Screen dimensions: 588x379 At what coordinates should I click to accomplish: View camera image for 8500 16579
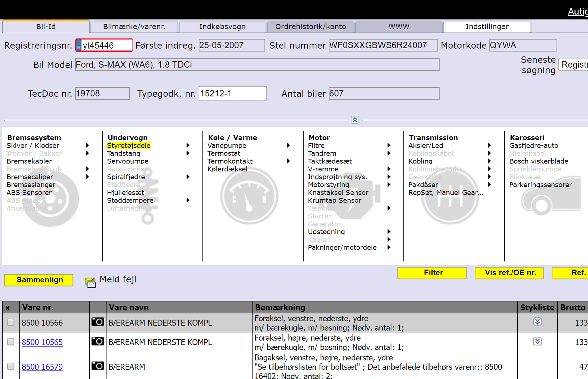[x=98, y=366]
